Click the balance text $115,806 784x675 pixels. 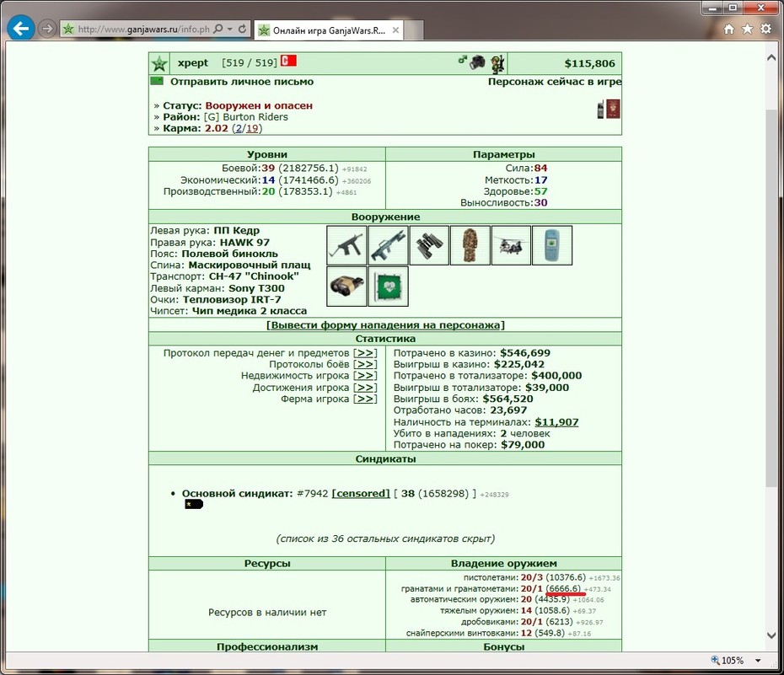(589, 63)
